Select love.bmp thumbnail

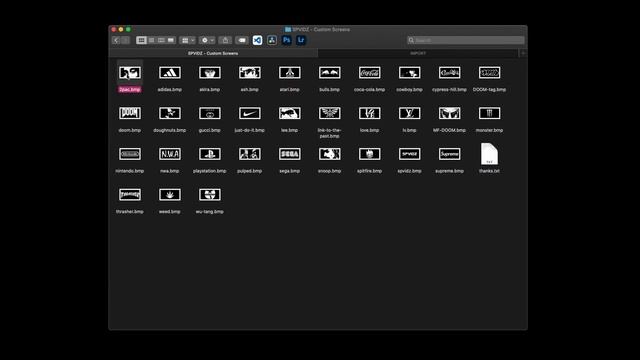coord(370,113)
